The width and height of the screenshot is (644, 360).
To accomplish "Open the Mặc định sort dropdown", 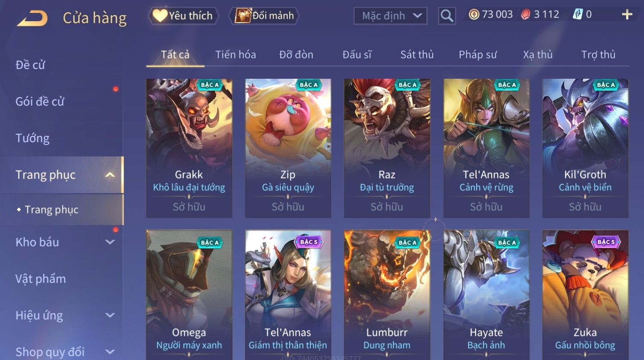I will point(390,16).
